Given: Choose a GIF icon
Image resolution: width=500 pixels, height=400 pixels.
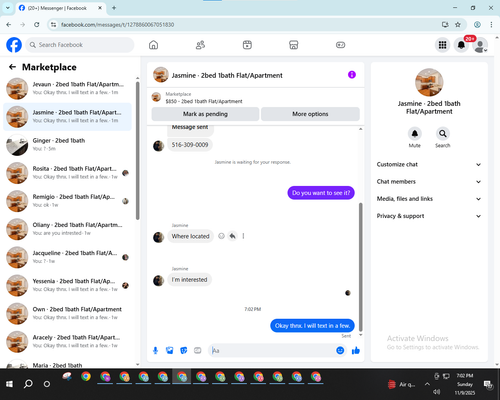Looking at the screenshot, I should [198, 350].
